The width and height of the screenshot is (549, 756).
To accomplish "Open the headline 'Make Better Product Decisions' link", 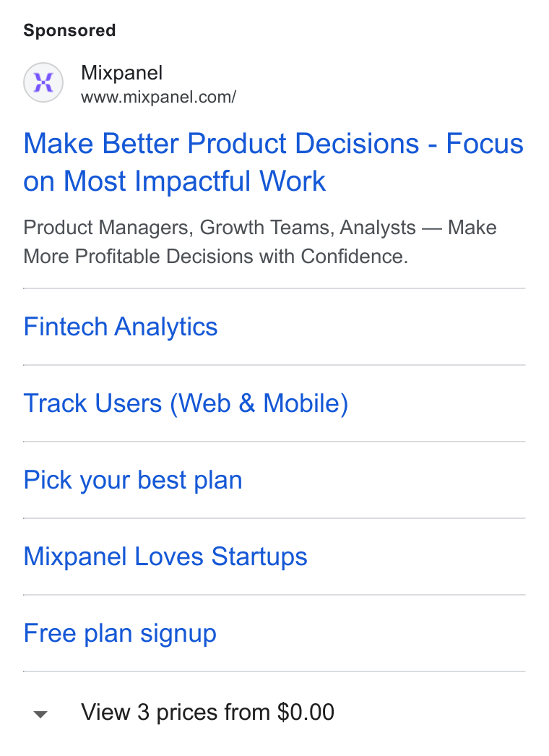I will 273,162.
